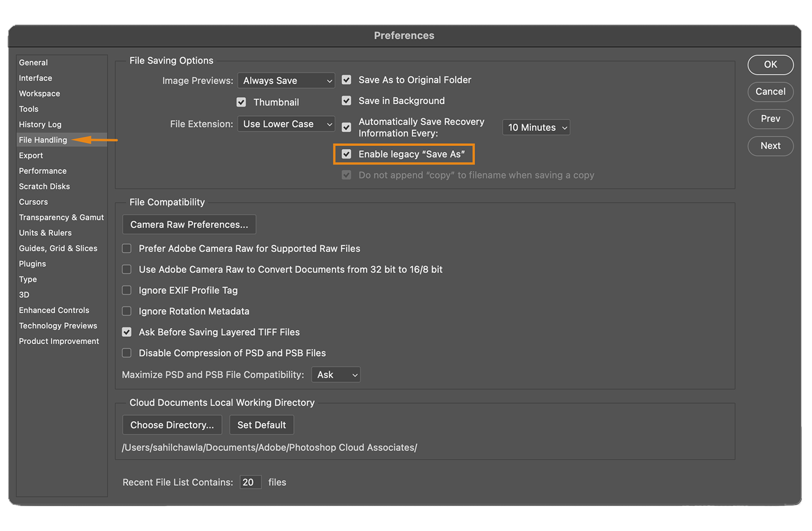Disable the "Save in Background" checkbox

(x=346, y=100)
